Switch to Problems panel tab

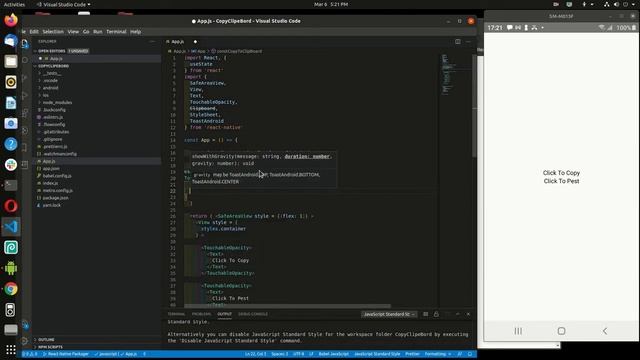click(201, 314)
